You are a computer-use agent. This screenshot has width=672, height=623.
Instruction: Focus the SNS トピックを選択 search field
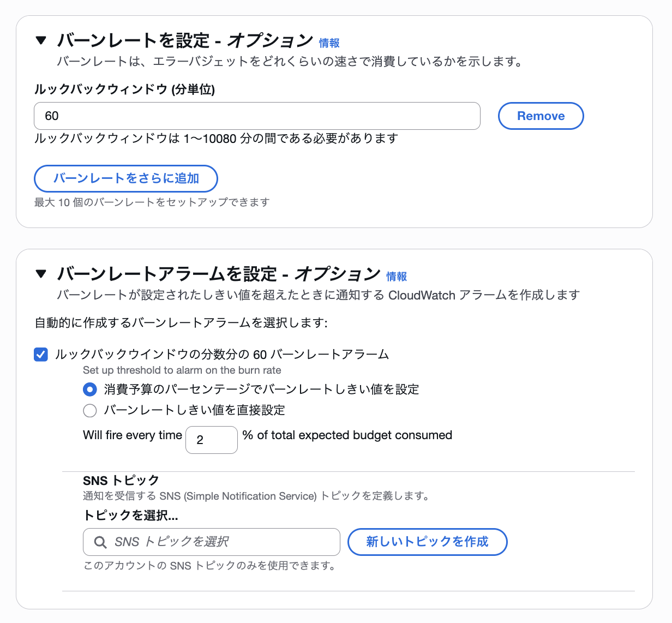click(211, 542)
